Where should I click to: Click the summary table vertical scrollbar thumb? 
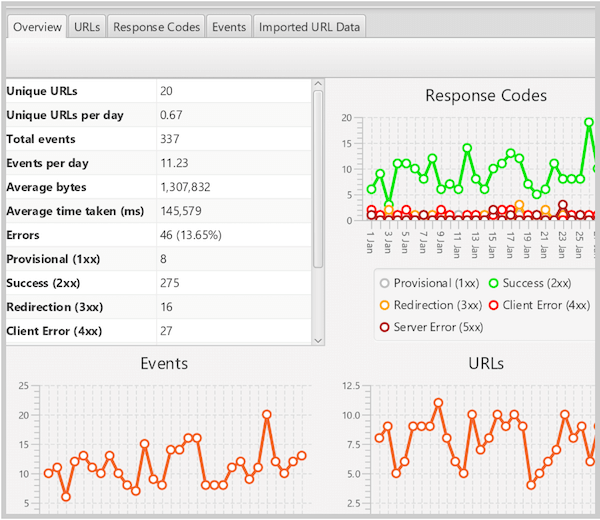(318, 180)
